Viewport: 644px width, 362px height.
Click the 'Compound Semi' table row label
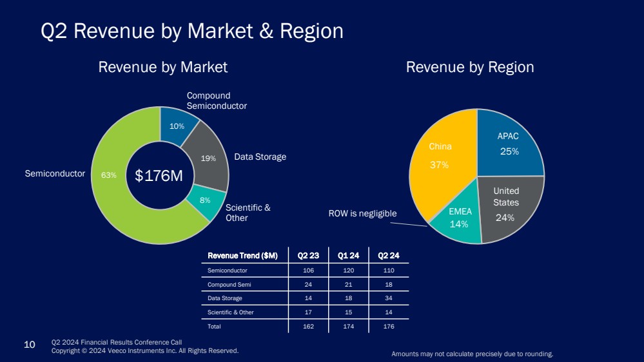point(224,285)
